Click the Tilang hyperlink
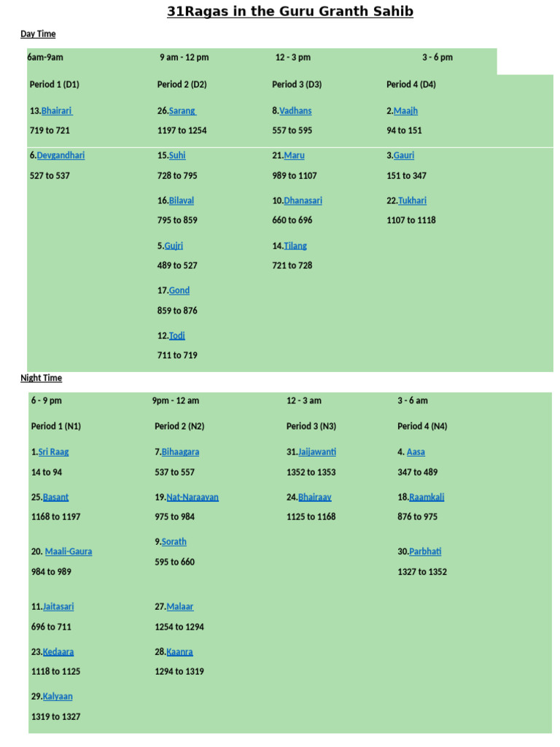This screenshot has width=560, height=747. click(295, 246)
